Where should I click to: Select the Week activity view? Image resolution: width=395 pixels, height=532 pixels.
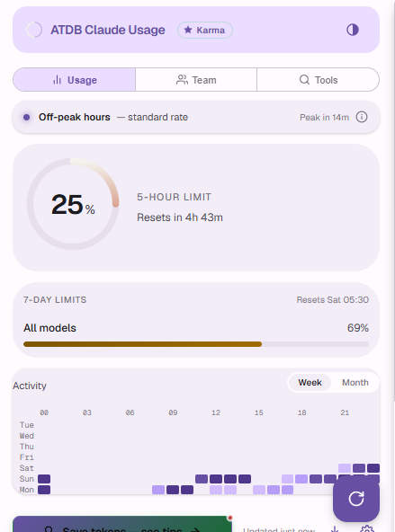[310, 383]
